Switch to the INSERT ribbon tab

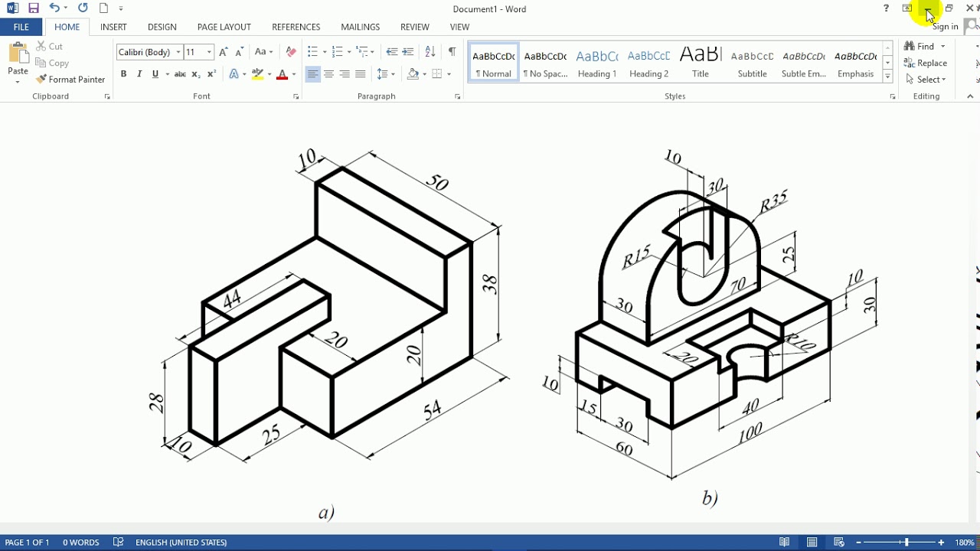pos(113,27)
